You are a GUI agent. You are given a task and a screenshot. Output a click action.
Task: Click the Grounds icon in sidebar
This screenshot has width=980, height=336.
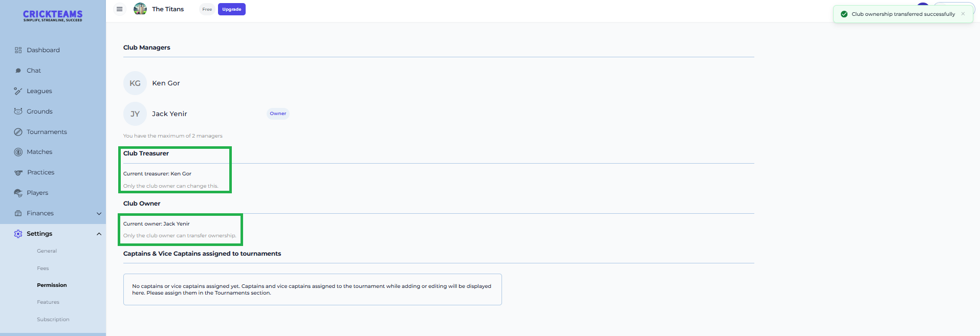[x=18, y=111]
